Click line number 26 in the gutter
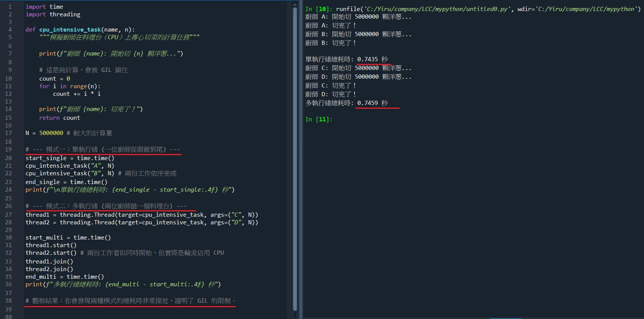The image size is (644, 319). [x=8, y=206]
